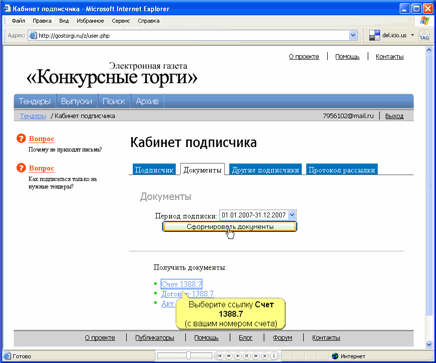Viewport: 436px width, 363px height.
Task: Click the Архив navigation tab
Action: (147, 101)
